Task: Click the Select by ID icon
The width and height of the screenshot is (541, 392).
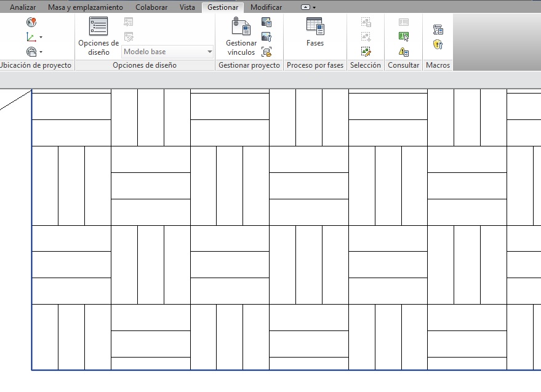Action: pyautogui.click(x=404, y=37)
